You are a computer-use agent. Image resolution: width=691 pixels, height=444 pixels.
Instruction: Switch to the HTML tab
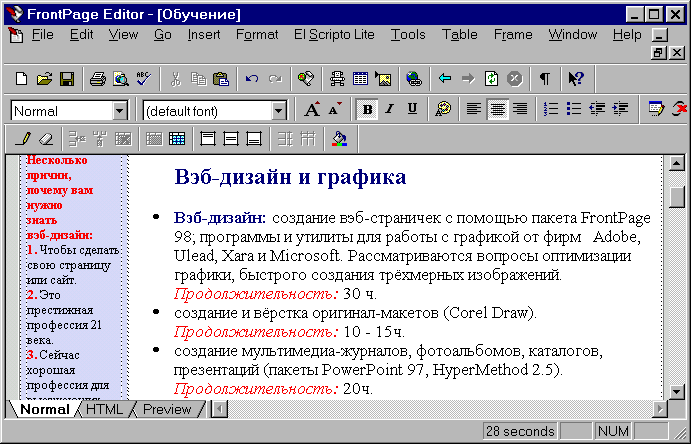(106, 409)
